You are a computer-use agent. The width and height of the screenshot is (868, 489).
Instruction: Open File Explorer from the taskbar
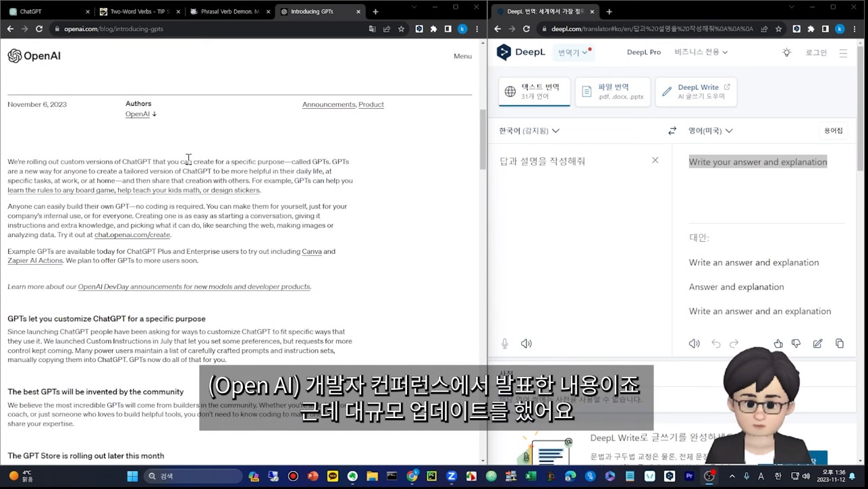tap(372, 476)
